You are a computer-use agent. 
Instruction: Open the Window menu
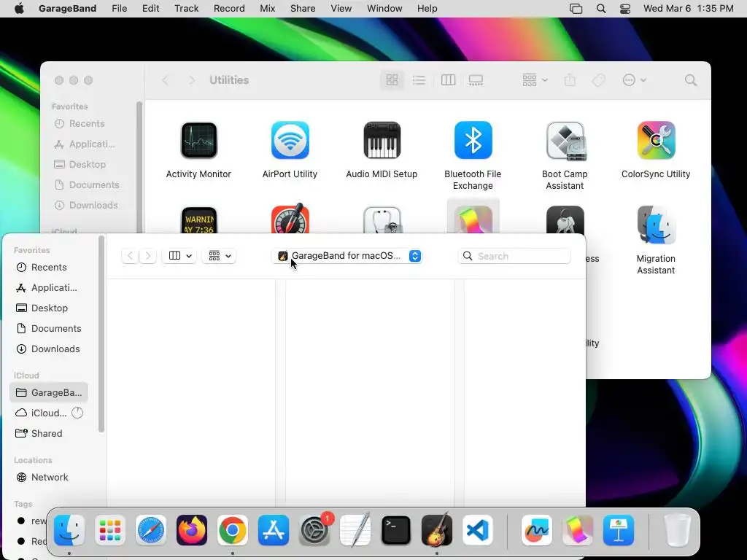point(384,9)
